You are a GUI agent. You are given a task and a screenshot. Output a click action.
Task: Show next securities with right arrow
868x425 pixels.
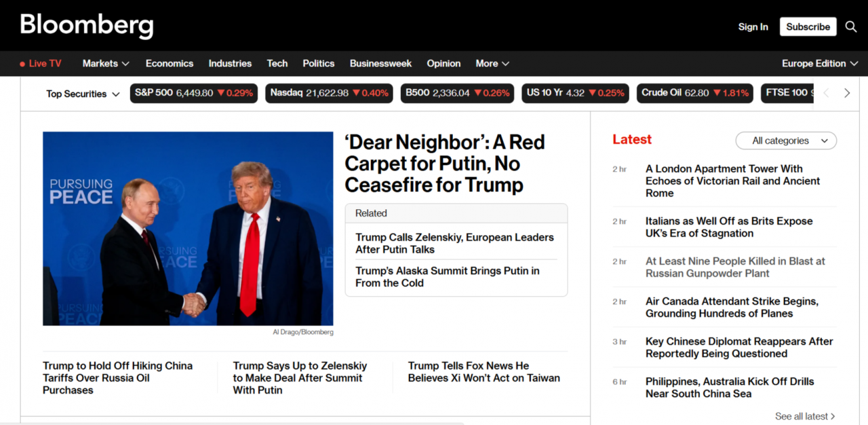click(x=847, y=93)
